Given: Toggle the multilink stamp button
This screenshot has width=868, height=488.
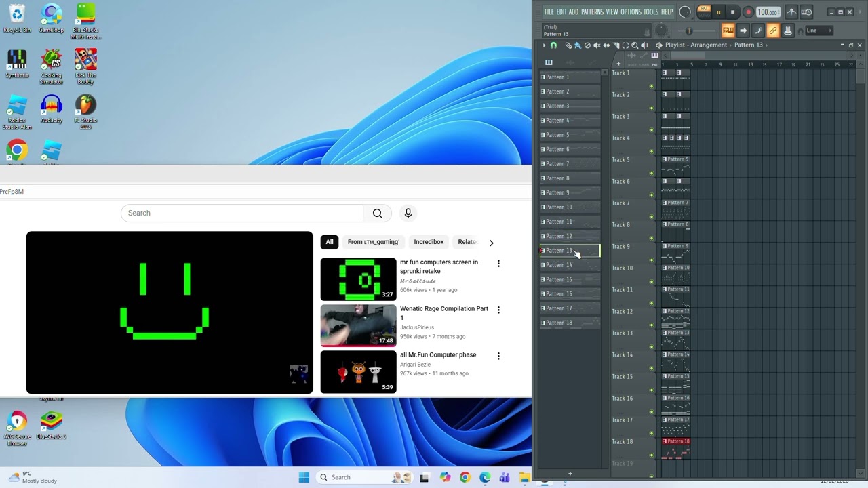Looking at the screenshot, I should click(787, 30).
